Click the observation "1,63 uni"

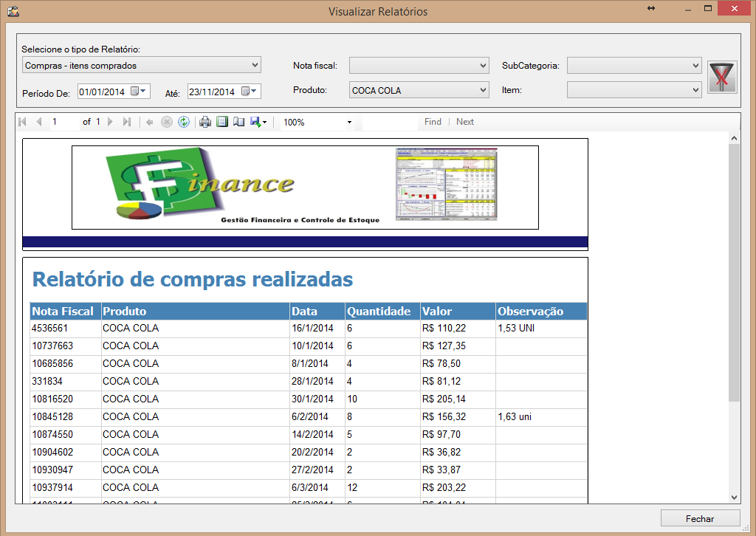point(515,417)
